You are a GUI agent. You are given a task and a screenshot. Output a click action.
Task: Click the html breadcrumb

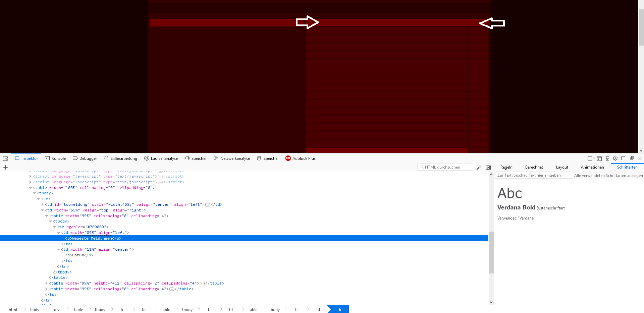tap(13, 309)
